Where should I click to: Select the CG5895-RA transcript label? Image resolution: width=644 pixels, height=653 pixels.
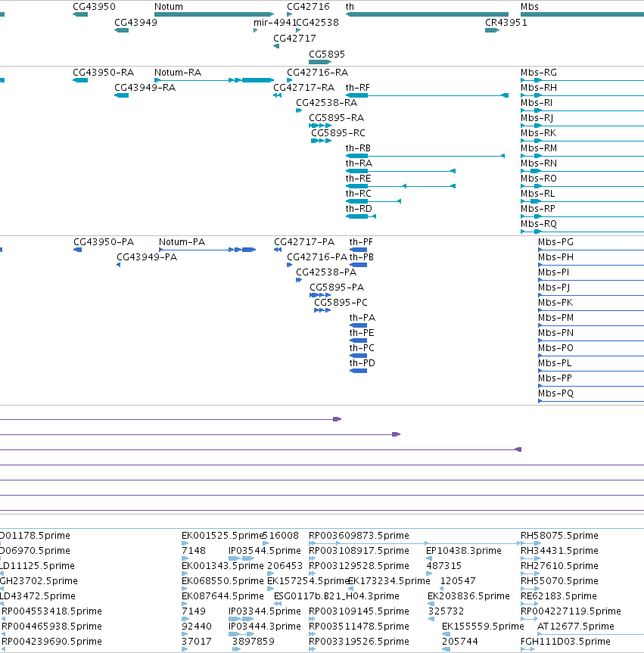coord(336,118)
